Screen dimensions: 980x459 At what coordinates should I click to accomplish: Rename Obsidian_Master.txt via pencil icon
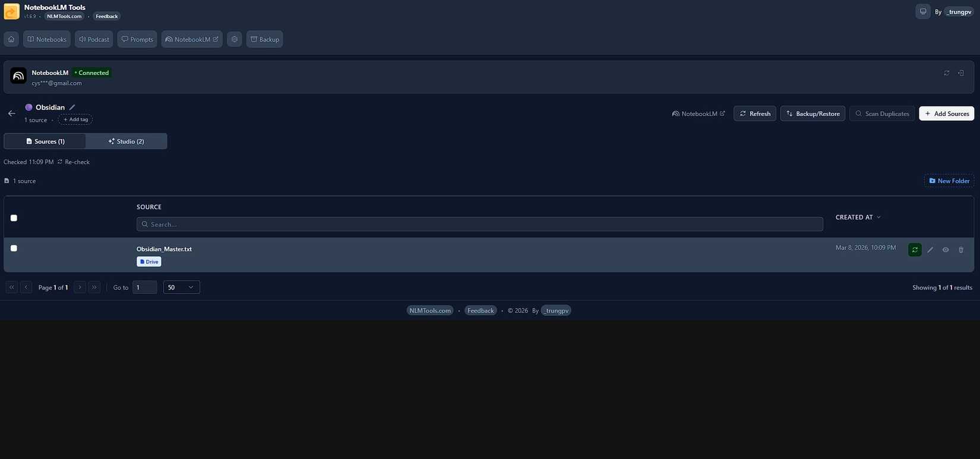[x=931, y=250]
